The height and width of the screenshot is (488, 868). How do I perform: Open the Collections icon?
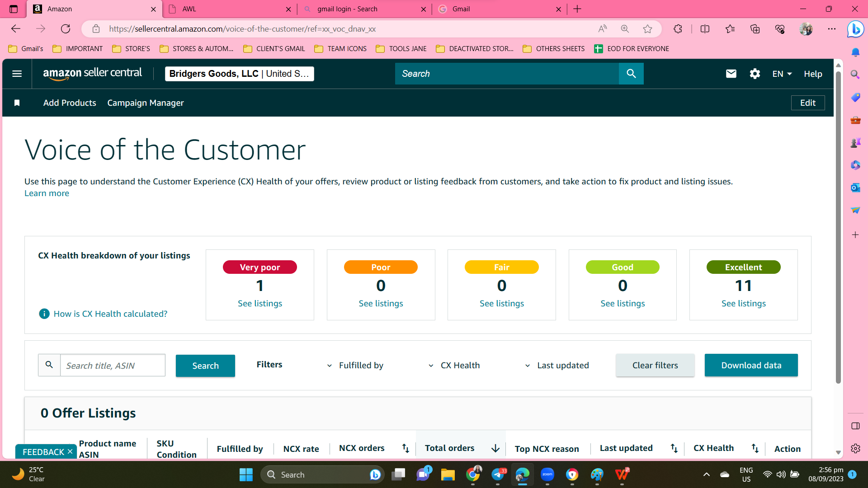tap(755, 29)
